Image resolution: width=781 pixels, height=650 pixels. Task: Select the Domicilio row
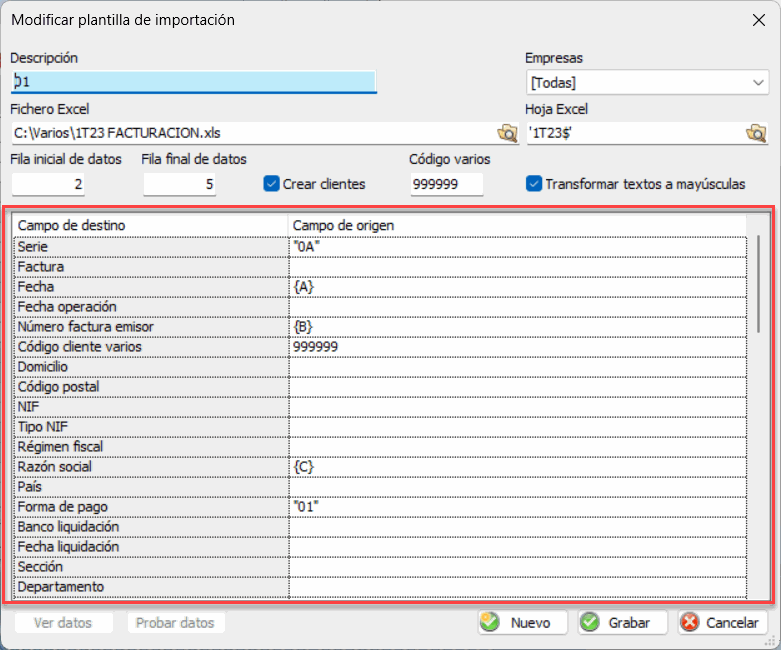151,367
